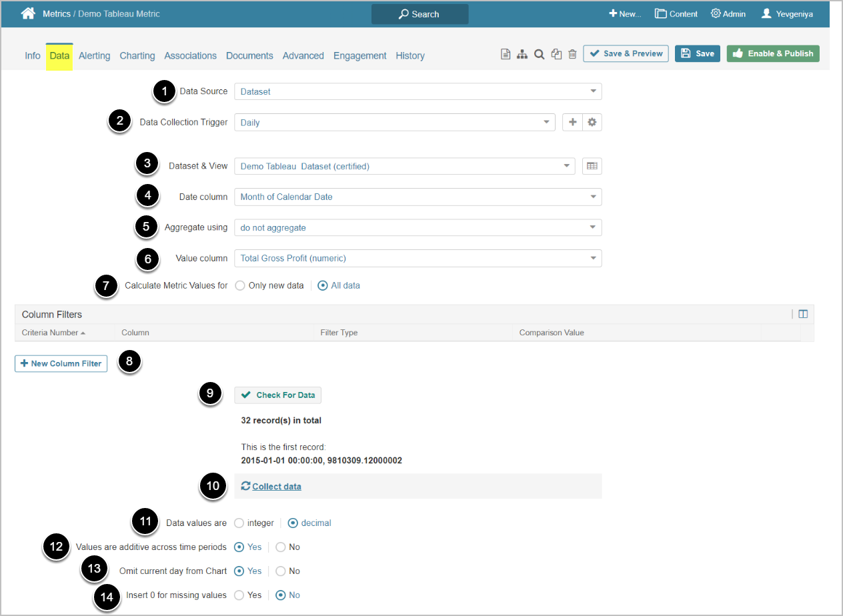843x616 pixels.
Task: Switch to the Alerting tab
Action: pyautogui.click(x=95, y=56)
